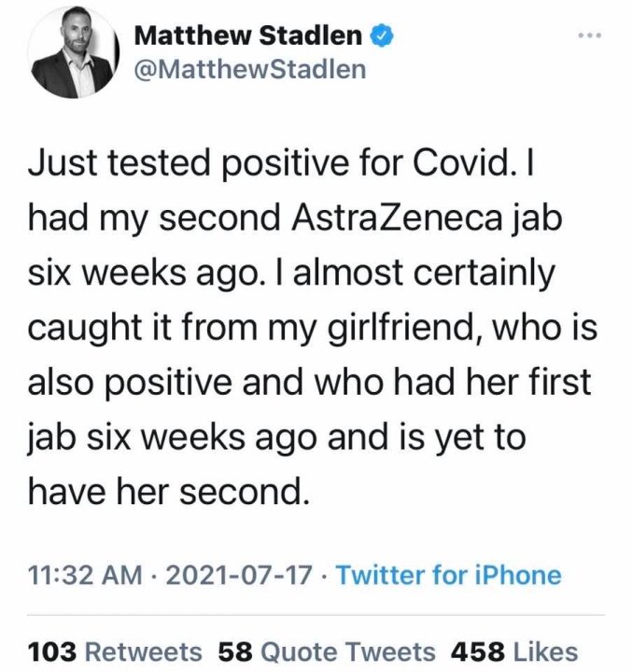Viewport: 632px width, 672px height.
Task: Click the Twitter for iPhone source link
Action: tap(448, 574)
